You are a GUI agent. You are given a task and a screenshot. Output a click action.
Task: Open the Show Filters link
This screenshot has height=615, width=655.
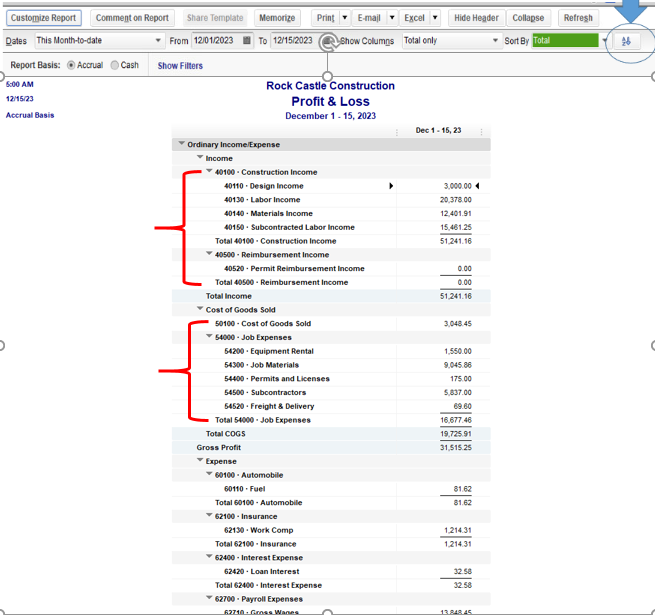[180, 66]
